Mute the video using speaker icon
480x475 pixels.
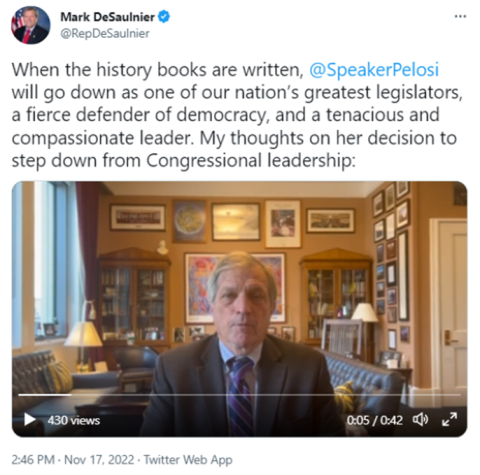421,420
